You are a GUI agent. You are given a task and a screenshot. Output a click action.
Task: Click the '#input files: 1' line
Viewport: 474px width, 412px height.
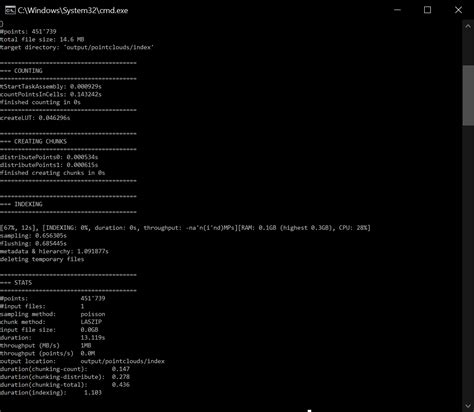click(x=42, y=306)
